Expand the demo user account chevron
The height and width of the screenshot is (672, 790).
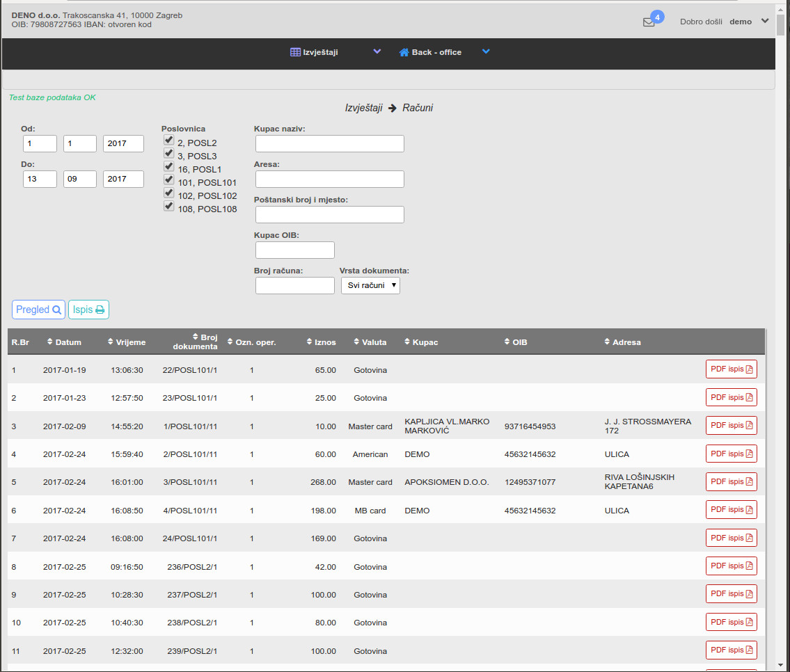click(765, 21)
